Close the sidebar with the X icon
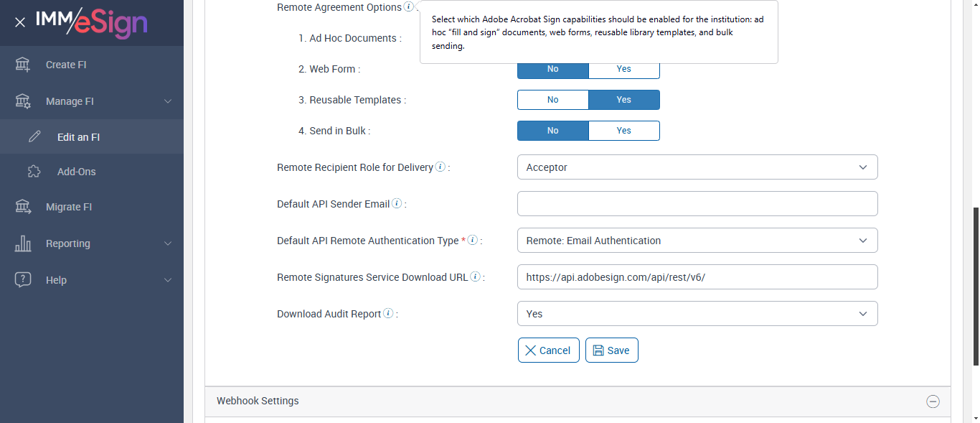Viewport: 980px width, 423px height. coord(20,22)
